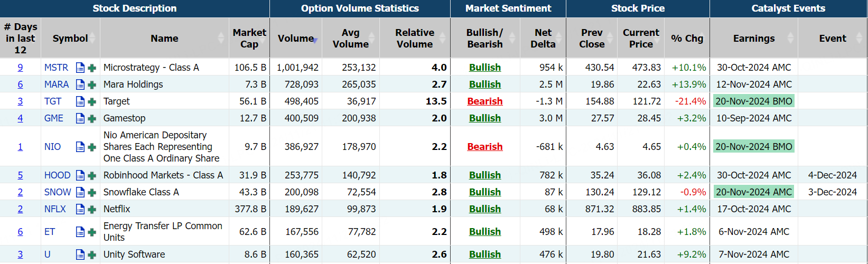Click the Bearish link for Target

484,101
